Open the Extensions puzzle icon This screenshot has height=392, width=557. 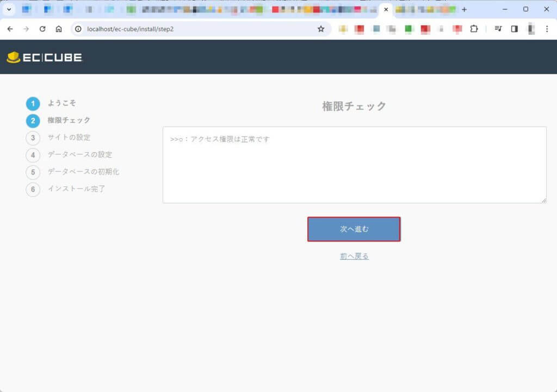click(x=474, y=29)
